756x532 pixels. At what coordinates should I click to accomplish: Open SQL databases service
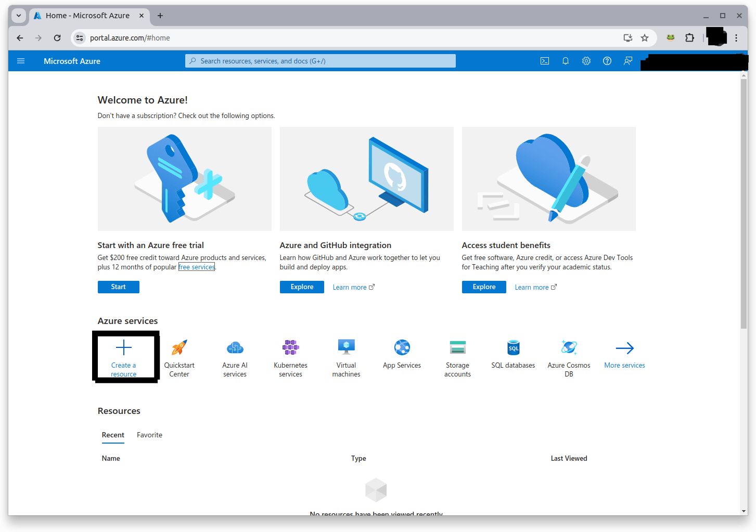(x=513, y=354)
